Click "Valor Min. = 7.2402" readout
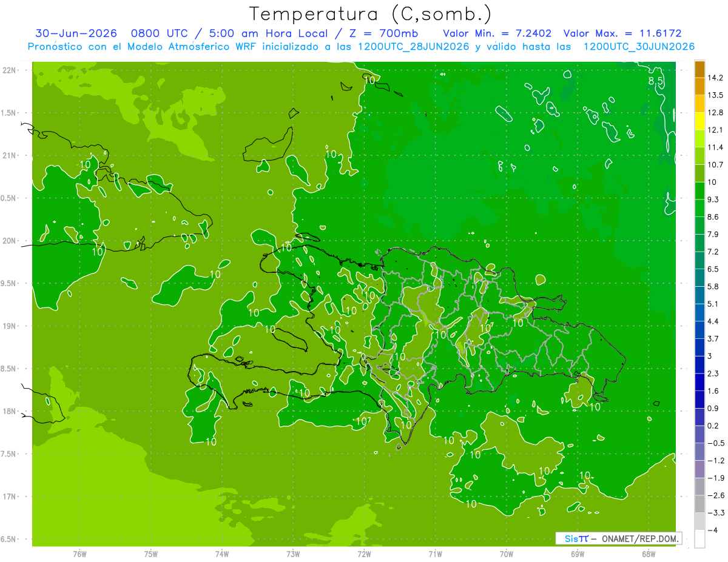The height and width of the screenshot is (562, 728). click(497, 33)
